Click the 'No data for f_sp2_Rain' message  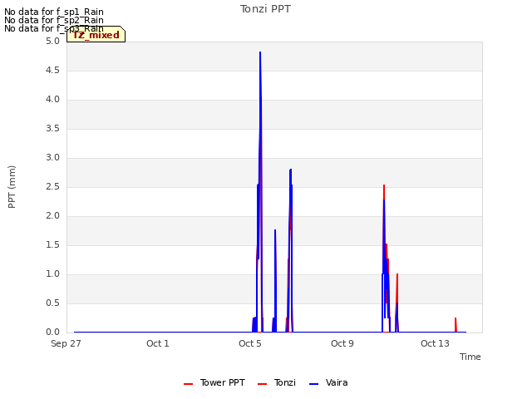pos(54,20)
